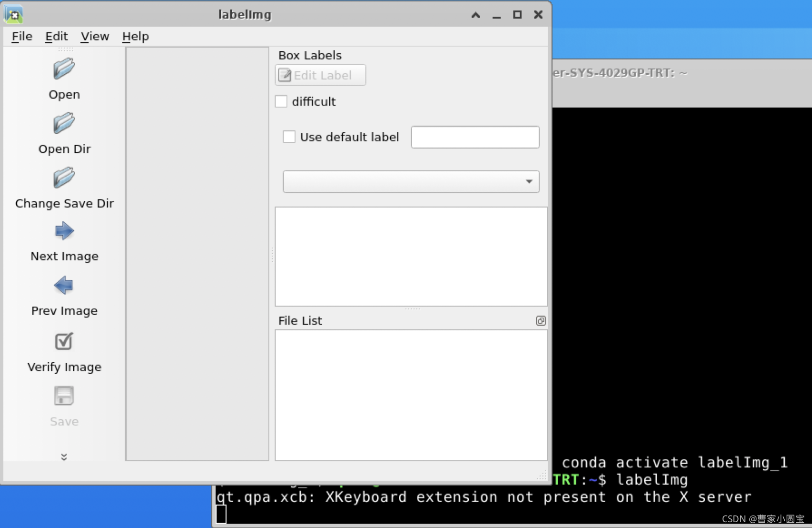Focus the default label text field
This screenshot has width=812, height=528.
pyautogui.click(x=475, y=137)
